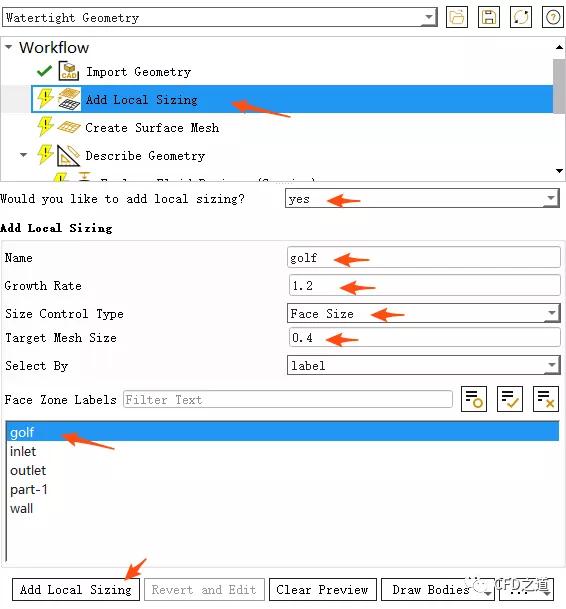Viewport: 566px width, 609px height.
Task: Open the help question mark icon
Action: (x=553, y=17)
